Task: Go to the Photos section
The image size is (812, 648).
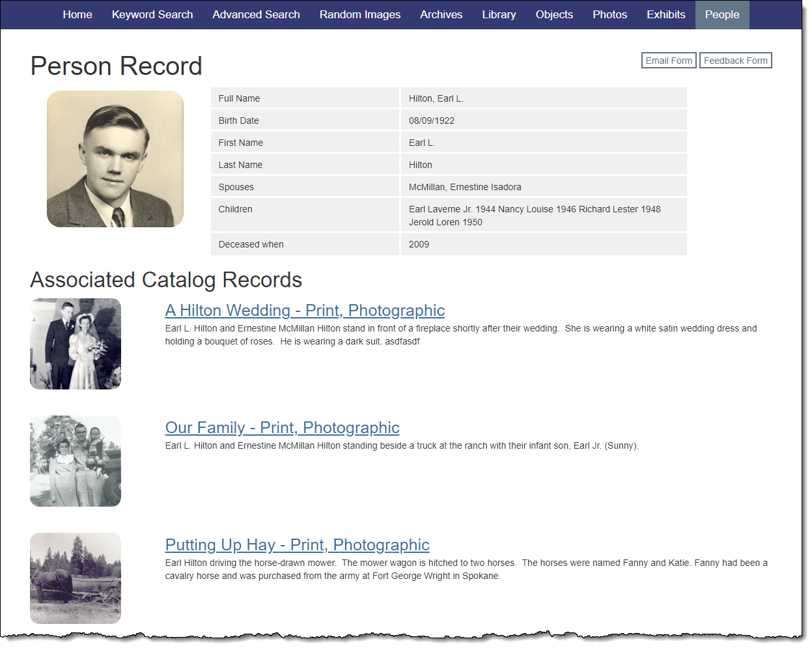Action: click(609, 14)
